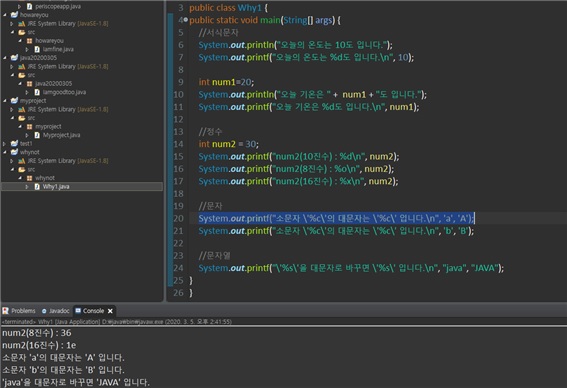This screenshot has height=388, width=567.
Task: Collapse the src folder arrow under howareyou
Action: (12, 32)
